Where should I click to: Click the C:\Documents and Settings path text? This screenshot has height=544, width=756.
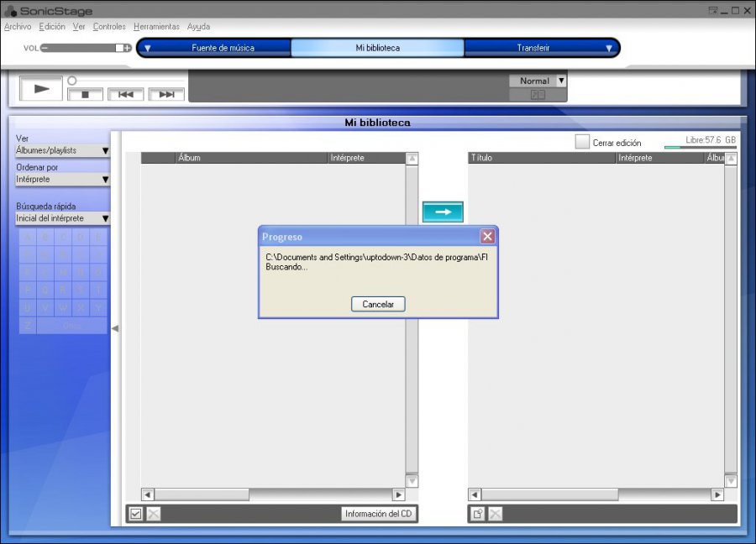point(376,257)
